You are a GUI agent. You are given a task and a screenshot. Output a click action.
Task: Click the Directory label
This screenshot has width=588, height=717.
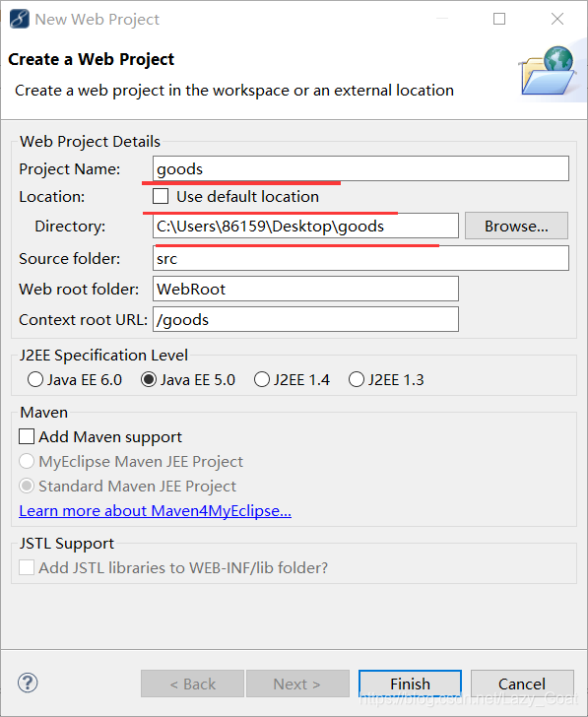[70, 226]
